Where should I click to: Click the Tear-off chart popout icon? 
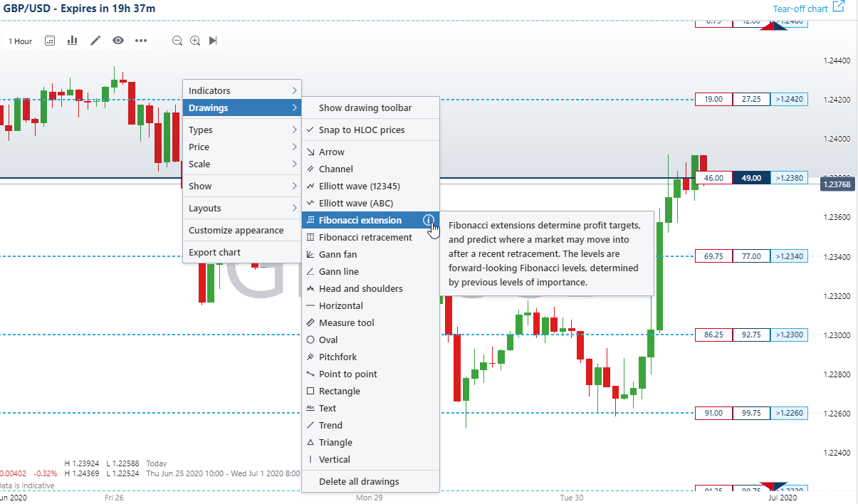(x=839, y=7)
